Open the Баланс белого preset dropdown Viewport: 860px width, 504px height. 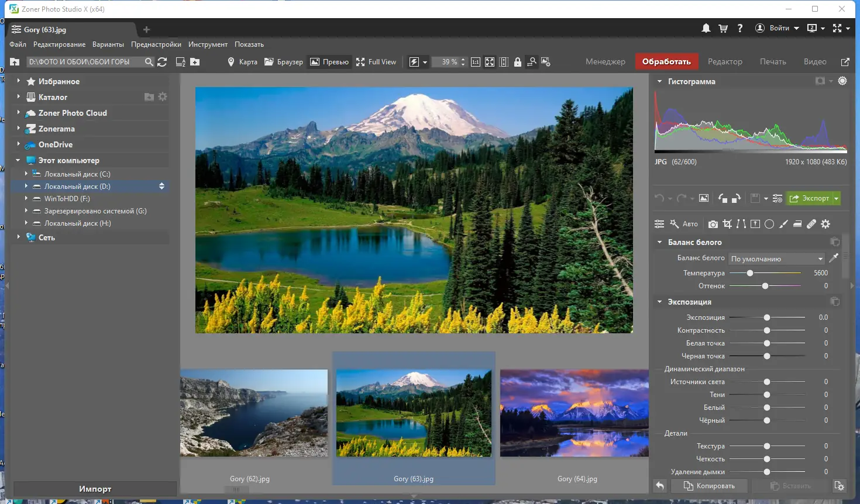777,258
